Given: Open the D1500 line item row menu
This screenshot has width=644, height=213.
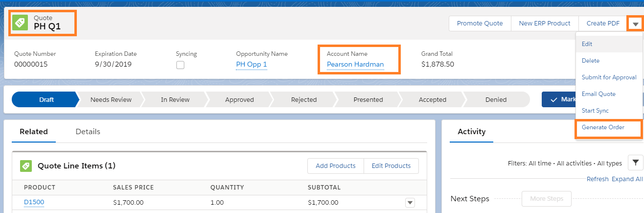Looking at the screenshot, I should pyautogui.click(x=410, y=202).
